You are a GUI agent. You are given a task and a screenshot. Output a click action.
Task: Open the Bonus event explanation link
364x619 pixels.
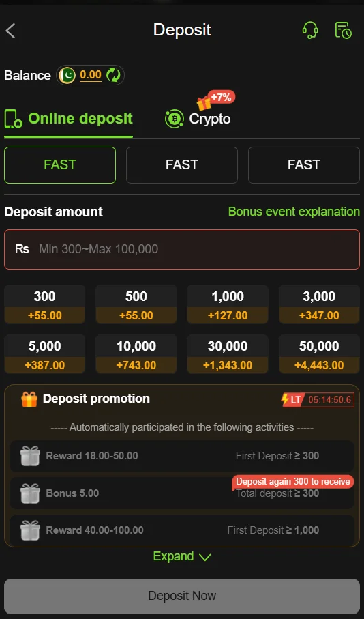point(294,212)
